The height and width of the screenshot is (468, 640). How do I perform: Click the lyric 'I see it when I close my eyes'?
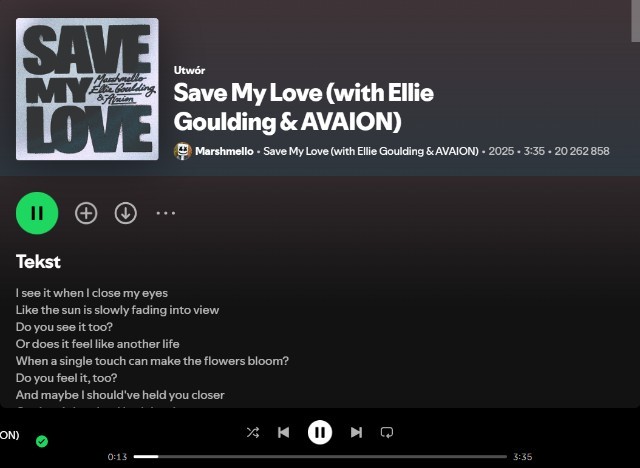pyautogui.click(x=92, y=293)
